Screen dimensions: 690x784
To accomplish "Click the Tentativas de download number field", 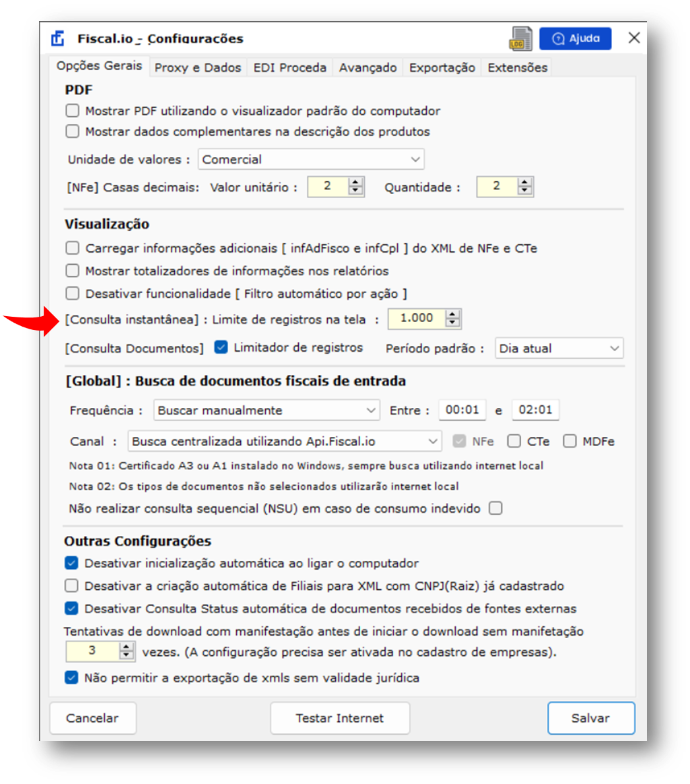I will point(93,651).
